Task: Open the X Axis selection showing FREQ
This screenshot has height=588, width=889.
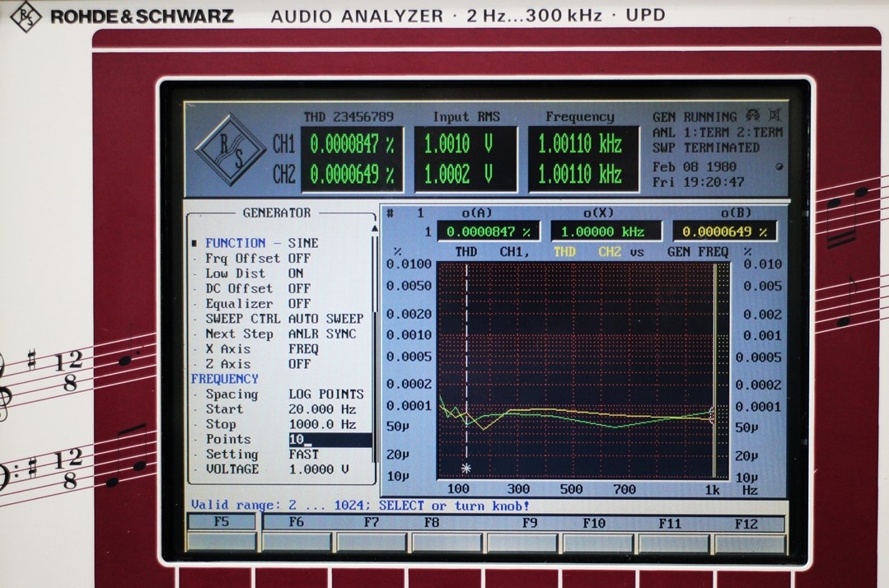Action: [303, 349]
